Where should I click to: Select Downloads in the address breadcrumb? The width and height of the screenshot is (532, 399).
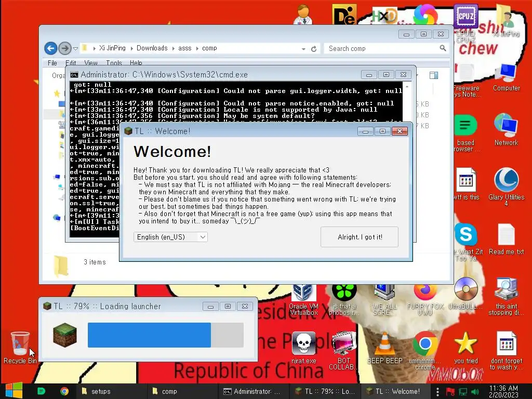pyautogui.click(x=152, y=48)
